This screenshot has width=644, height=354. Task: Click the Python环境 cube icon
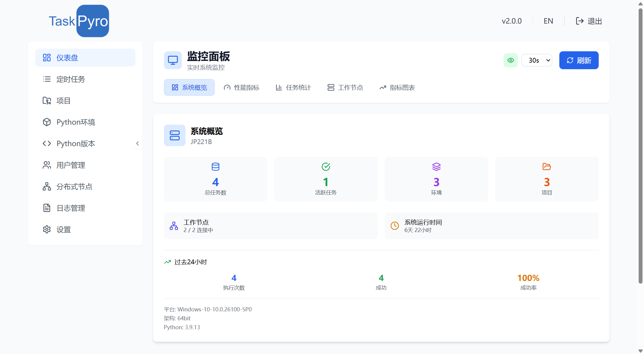[47, 122]
